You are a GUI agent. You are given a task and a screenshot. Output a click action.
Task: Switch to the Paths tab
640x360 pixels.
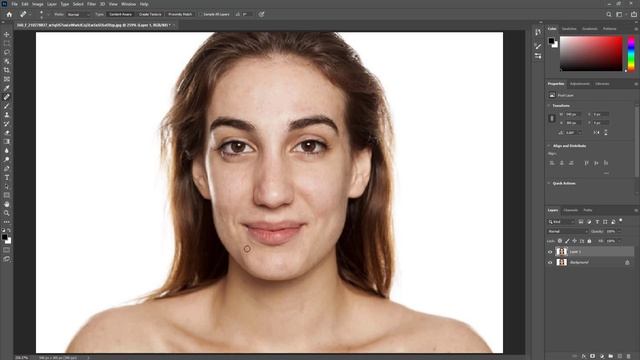coord(588,210)
